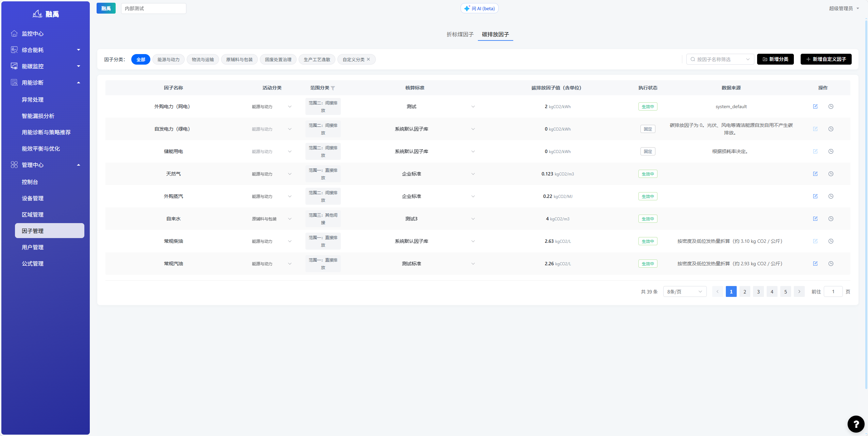
Task: Click next page arrow in pagination
Action: tap(799, 291)
